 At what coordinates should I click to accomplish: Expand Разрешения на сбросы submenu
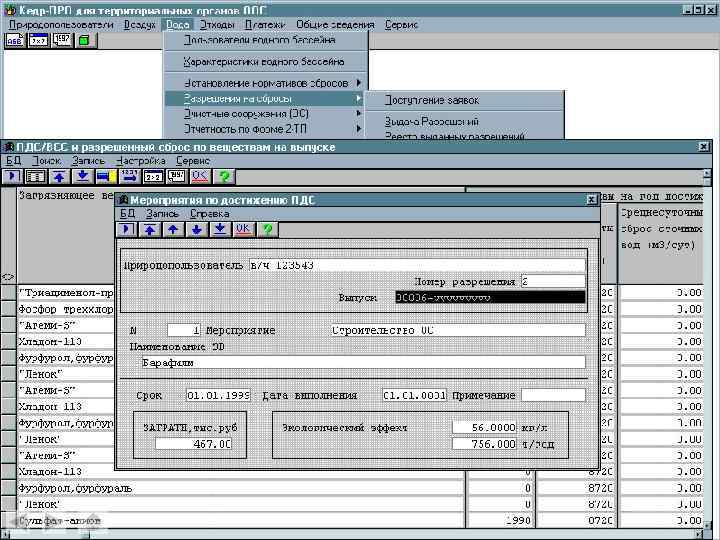coord(264,99)
